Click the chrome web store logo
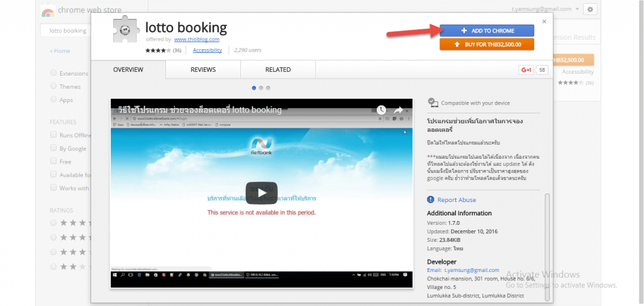Image resolution: width=644 pixels, height=306 pixels. (47, 12)
